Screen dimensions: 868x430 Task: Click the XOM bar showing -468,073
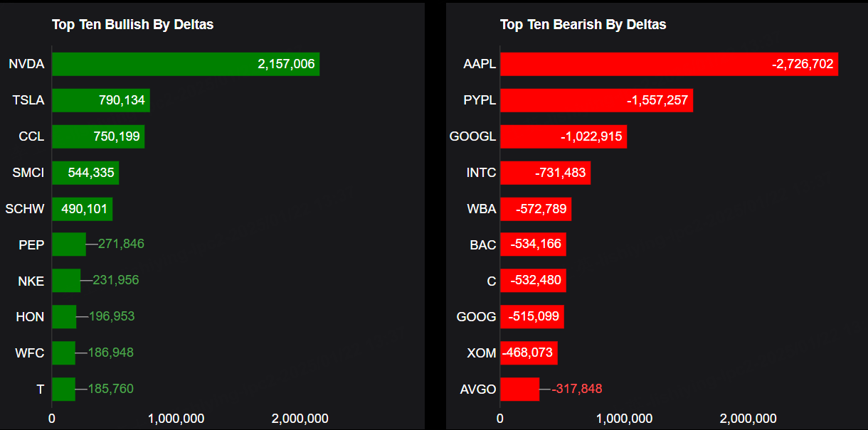pyautogui.click(x=529, y=353)
